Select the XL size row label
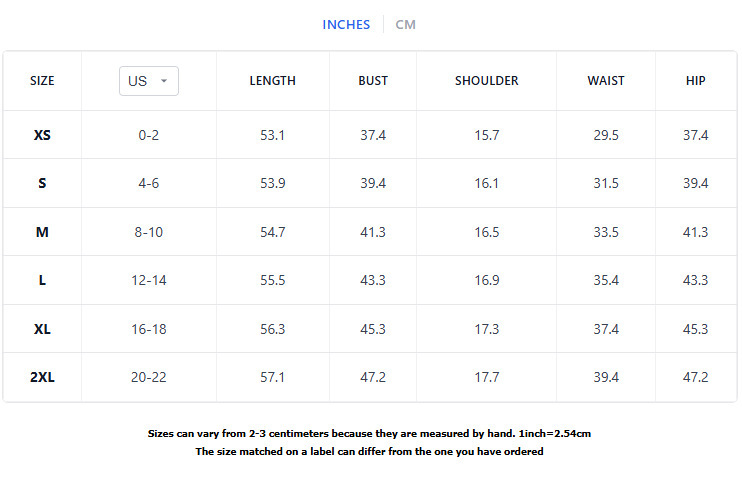This screenshot has height=482, width=742. coord(42,329)
